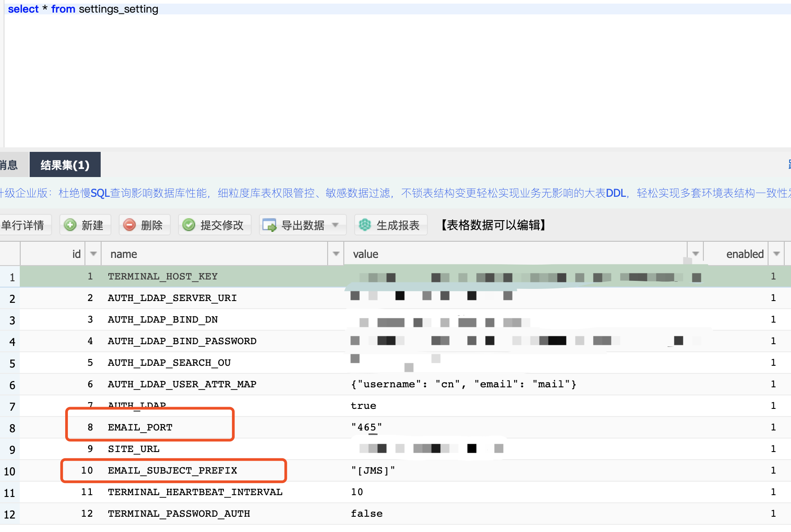Select the AUTH_LDAP_BIND_DN name cell
This screenshot has width=791, height=532.
(163, 319)
